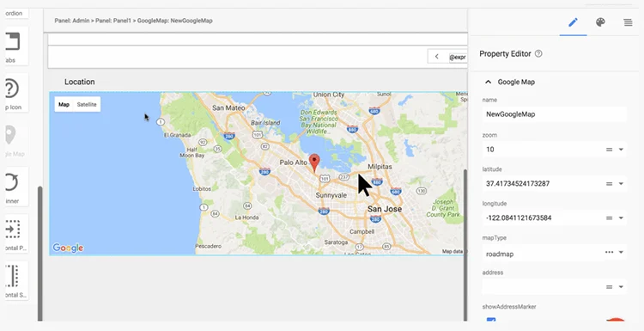Toggle the showAddressMarker checkbox
644x331 pixels.
[491, 319]
